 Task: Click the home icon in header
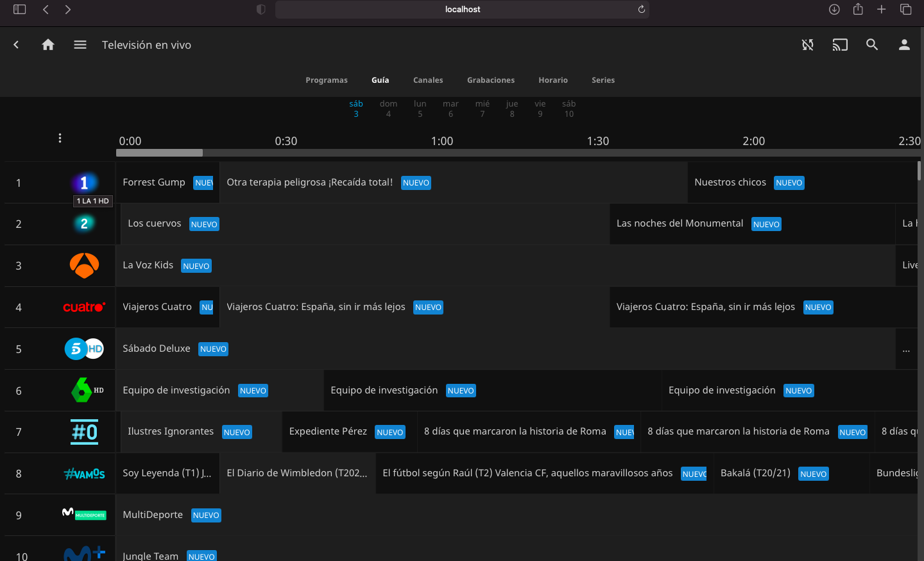point(48,45)
